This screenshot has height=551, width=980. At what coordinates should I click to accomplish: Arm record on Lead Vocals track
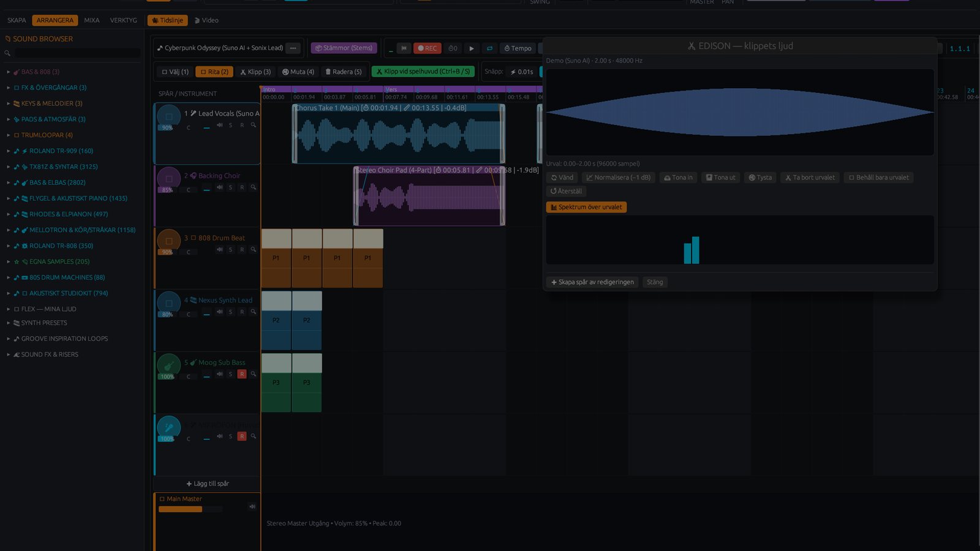[242, 125]
